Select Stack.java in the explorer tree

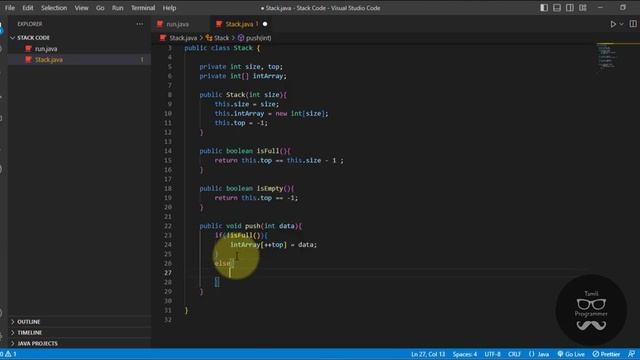click(x=49, y=60)
